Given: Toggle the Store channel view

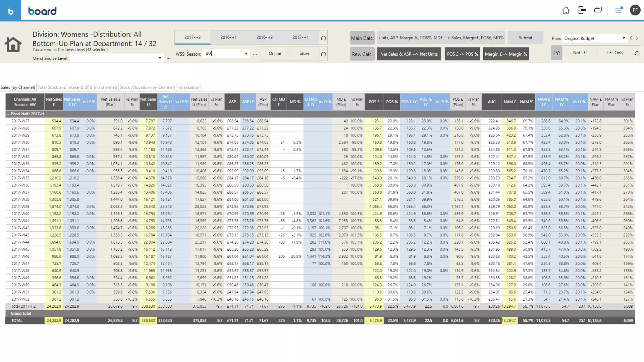Looking at the screenshot, I should pyautogui.click(x=304, y=54).
